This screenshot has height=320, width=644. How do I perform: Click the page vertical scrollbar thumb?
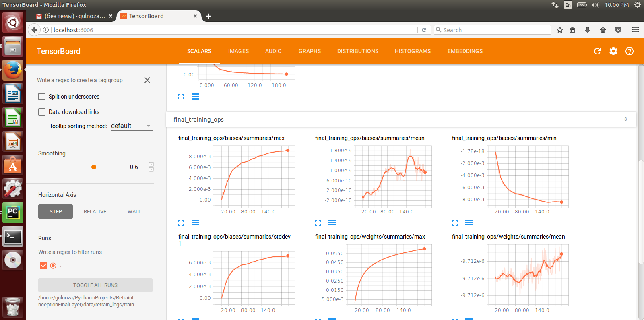640,211
